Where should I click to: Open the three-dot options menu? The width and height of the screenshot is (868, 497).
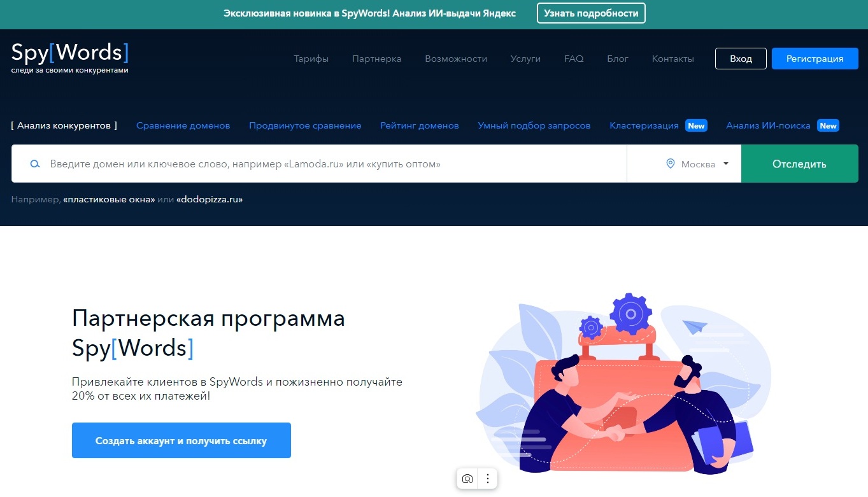487,479
